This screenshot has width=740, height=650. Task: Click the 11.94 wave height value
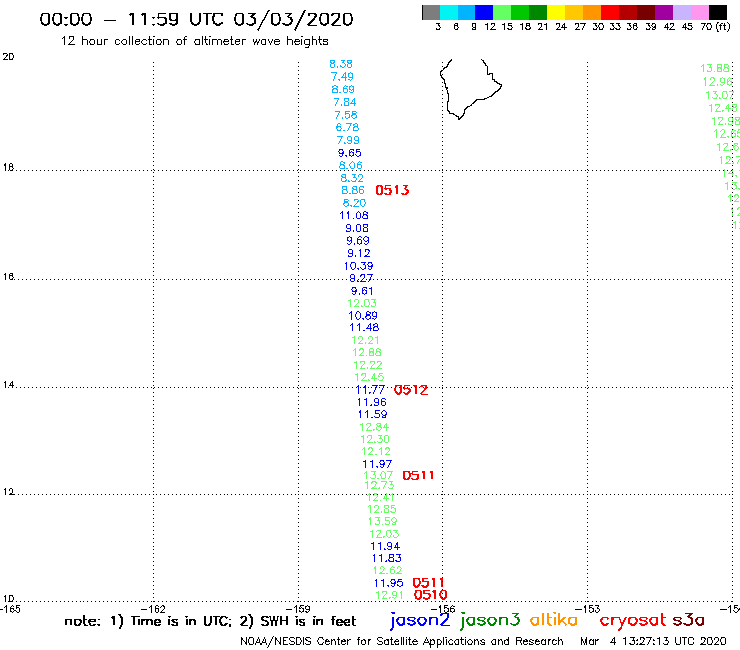[x=385, y=547]
